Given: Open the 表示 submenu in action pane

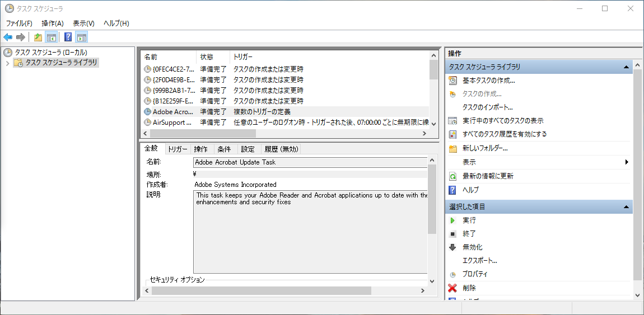Looking at the screenshot, I should click(x=539, y=162).
